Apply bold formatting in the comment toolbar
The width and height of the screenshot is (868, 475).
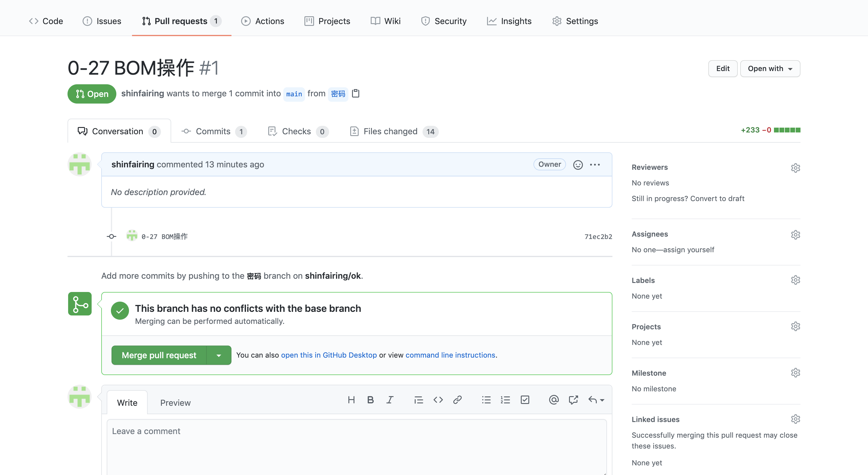[x=370, y=399]
